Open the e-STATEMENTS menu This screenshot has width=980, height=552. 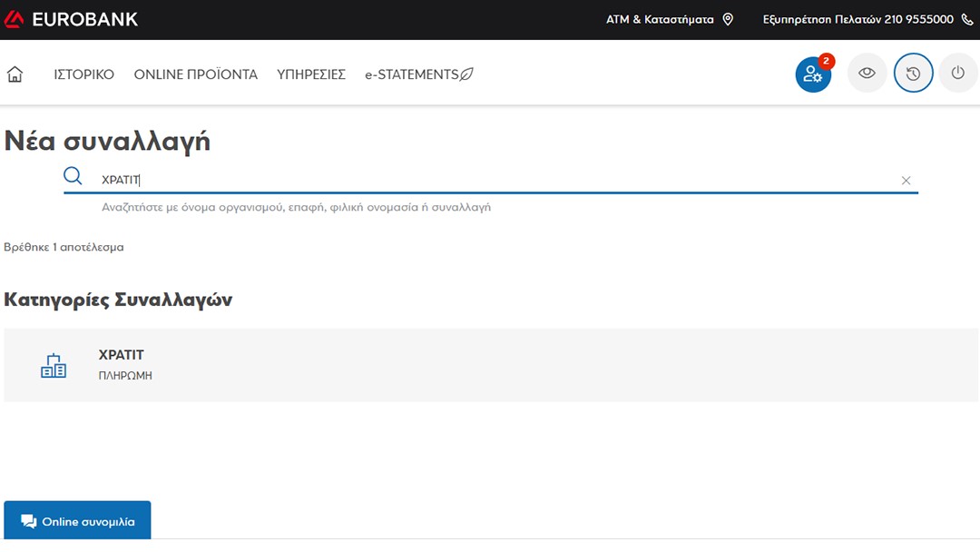coord(418,74)
